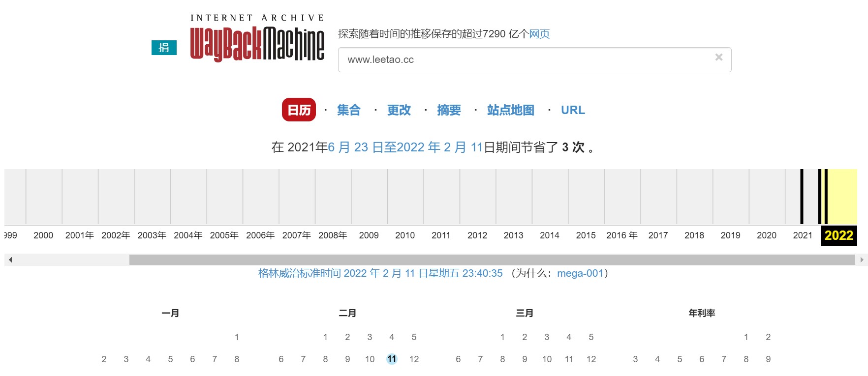Click the highlighted 2022 year label
Viewport: 868px width, 376px height.
(839, 235)
